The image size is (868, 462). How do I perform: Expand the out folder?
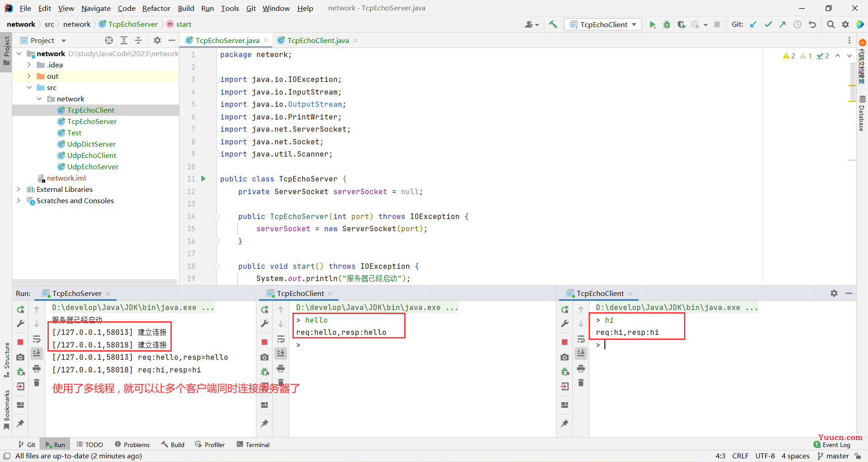(x=29, y=76)
